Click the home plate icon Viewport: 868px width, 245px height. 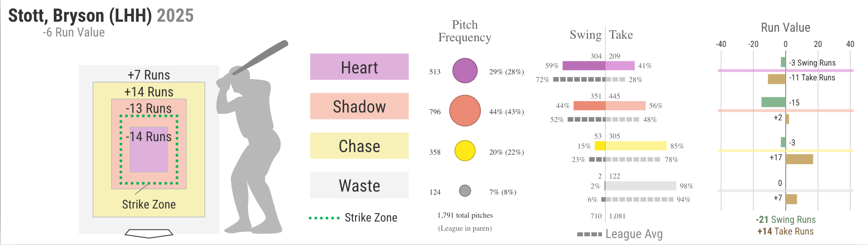pyautogui.click(x=149, y=234)
